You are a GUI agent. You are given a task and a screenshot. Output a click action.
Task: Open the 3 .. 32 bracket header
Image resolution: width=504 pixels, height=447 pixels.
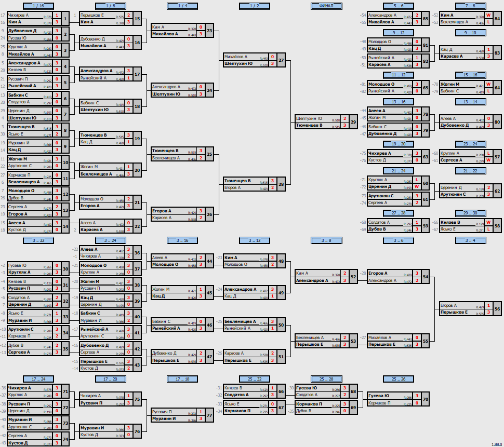38,240
